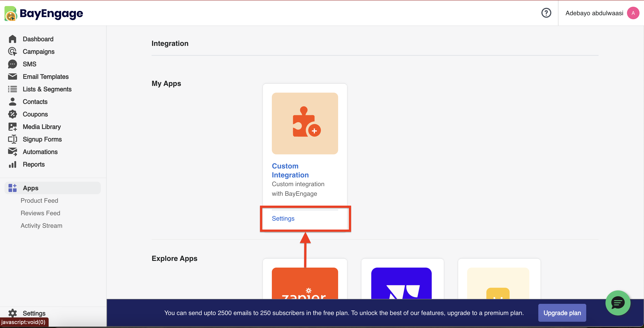Click the Dashboard home icon
The image size is (644, 328).
click(12, 39)
